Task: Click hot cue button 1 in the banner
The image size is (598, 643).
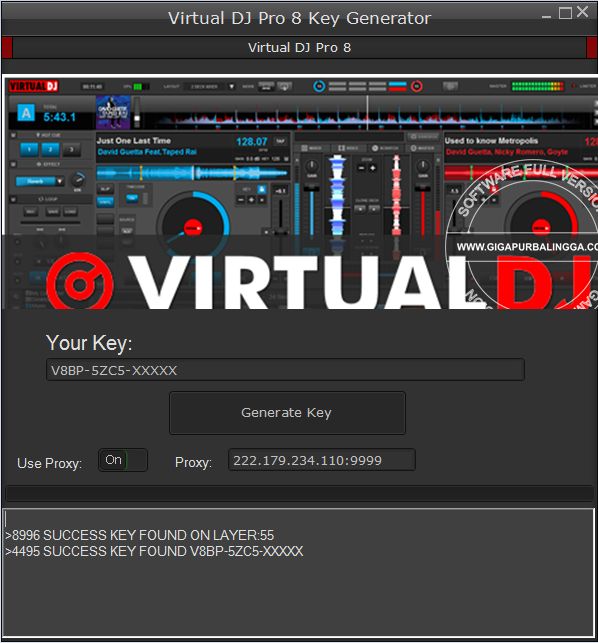Action: click(x=29, y=149)
